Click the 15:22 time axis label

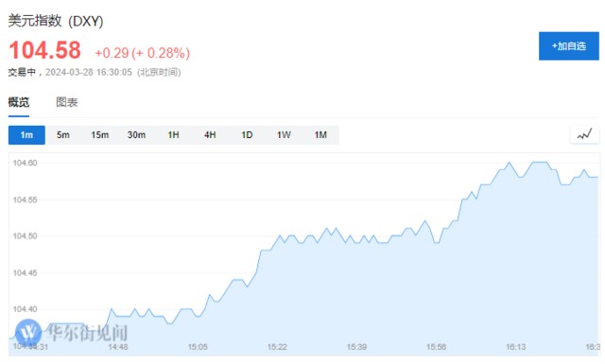(277, 347)
